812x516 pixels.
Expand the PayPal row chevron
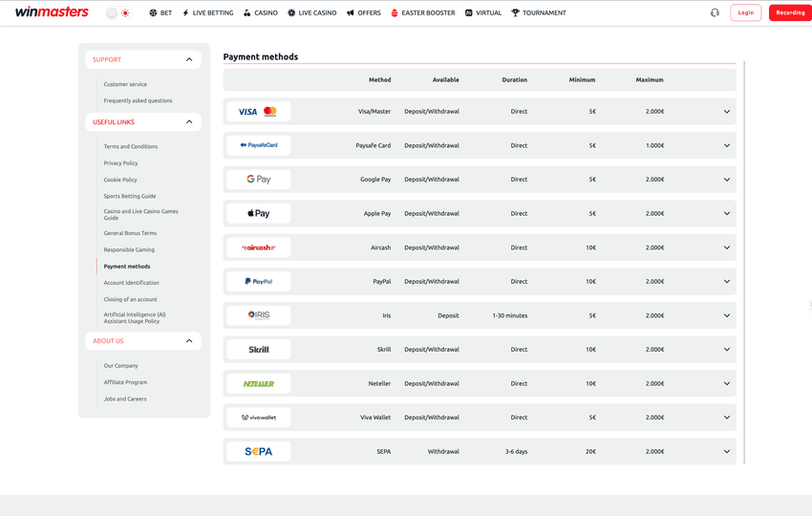tap(727, 281)
